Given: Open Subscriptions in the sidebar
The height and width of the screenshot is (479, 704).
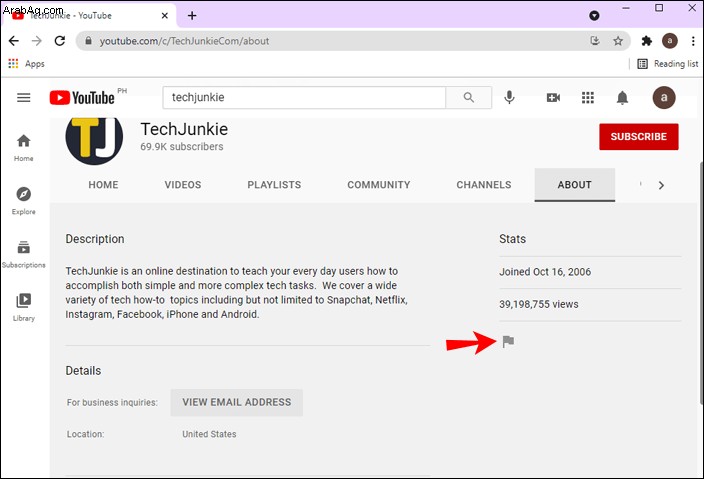Looking at the screenshot, I should pyautogui.click(x=24, y=254).
